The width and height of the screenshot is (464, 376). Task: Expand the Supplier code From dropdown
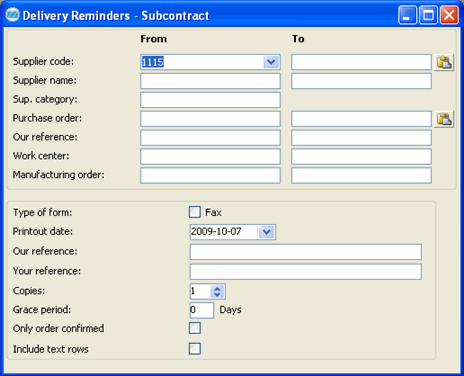coord(271,62)
